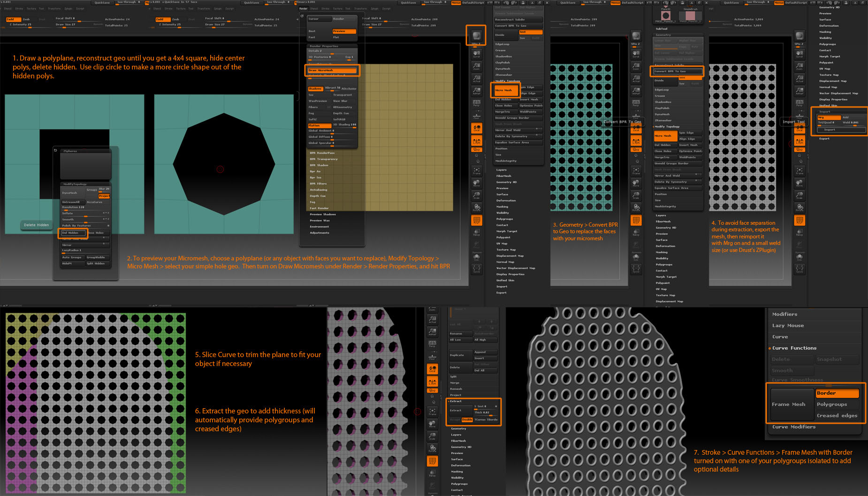The width and height of the screenshot is (868, 496).
Task: Toggle Mrg option in Import section
Action: [x=829, y=117]
